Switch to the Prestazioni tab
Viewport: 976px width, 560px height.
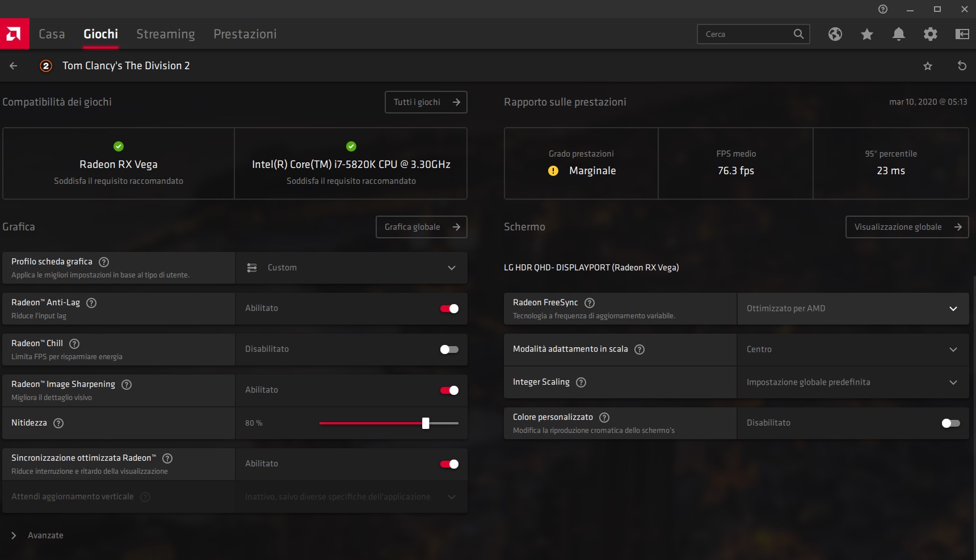(x=245, y=34)
